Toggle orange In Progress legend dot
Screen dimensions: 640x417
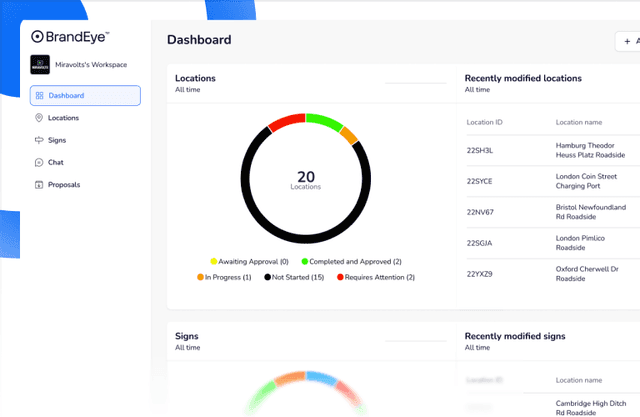click(x=200, y=277)
